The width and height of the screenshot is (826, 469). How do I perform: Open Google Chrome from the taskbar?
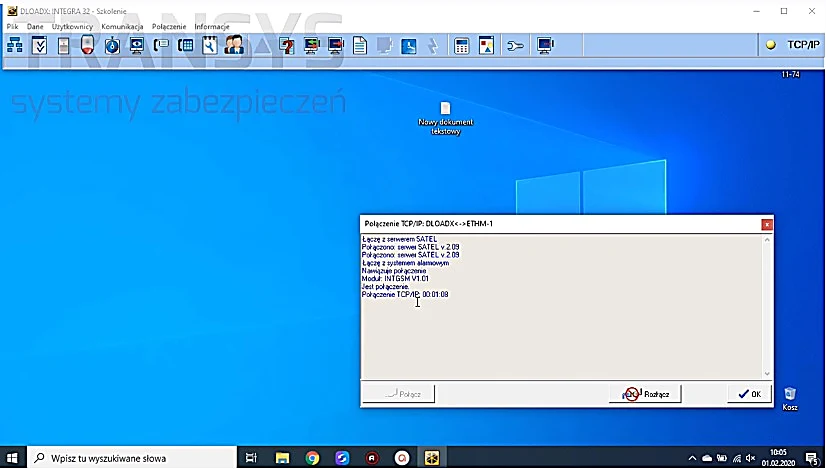click(x=312, y=458)
